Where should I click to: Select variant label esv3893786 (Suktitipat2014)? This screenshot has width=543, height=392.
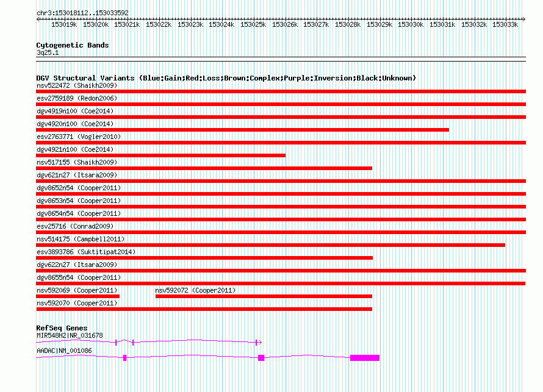[86, 252]
